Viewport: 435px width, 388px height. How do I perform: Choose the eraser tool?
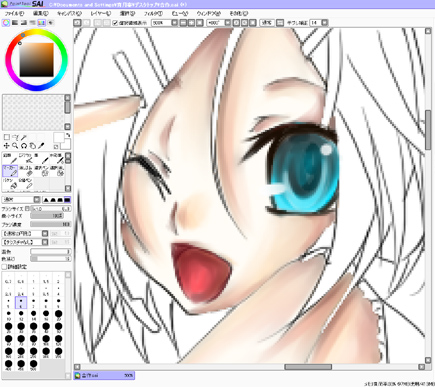tap(25, 171)
